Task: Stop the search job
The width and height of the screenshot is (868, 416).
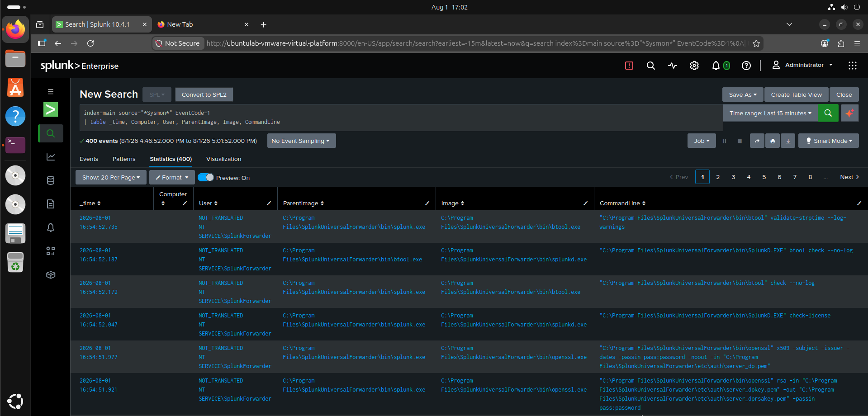Action: coord(740,141)
